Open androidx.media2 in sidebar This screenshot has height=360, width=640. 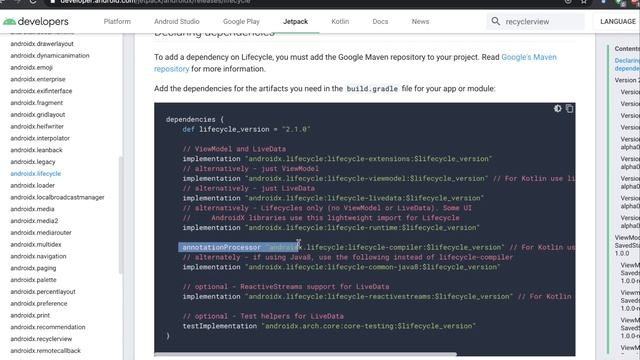tap(34, 221)
